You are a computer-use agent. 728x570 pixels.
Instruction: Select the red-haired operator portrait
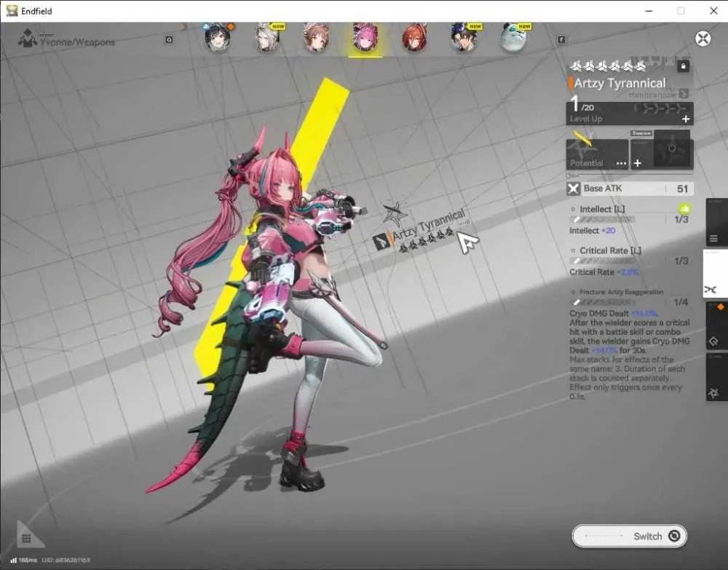(x=414, y=38)
